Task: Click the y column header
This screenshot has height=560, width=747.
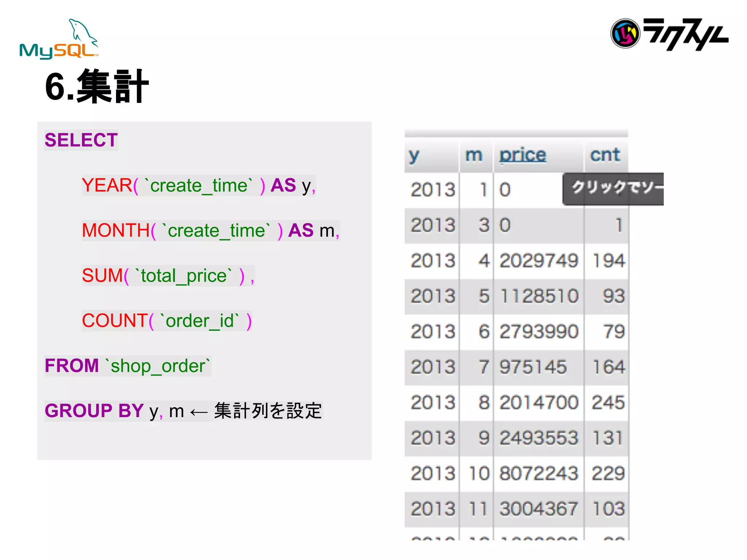Action: pos(414,156)
